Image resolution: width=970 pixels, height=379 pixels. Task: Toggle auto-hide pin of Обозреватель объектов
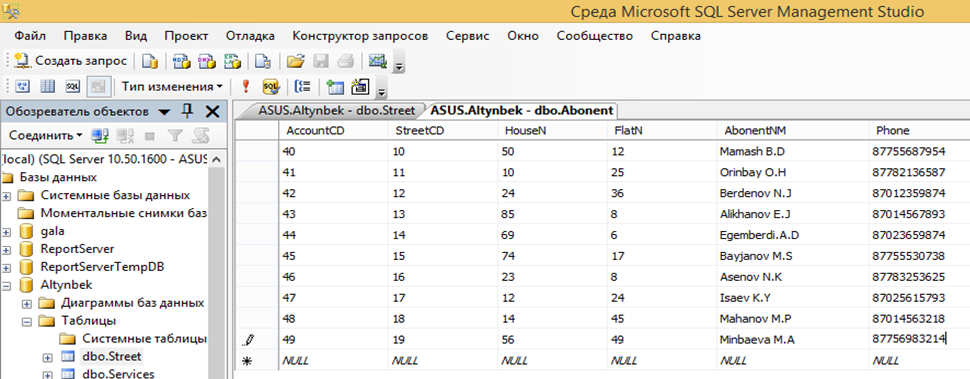pos(188,111)
